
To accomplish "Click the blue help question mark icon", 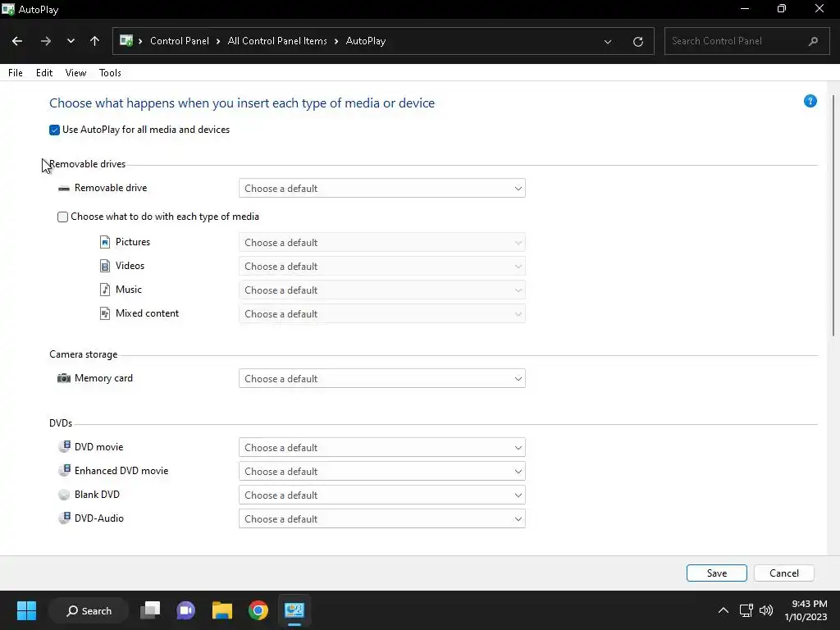I will coord(810,102).
